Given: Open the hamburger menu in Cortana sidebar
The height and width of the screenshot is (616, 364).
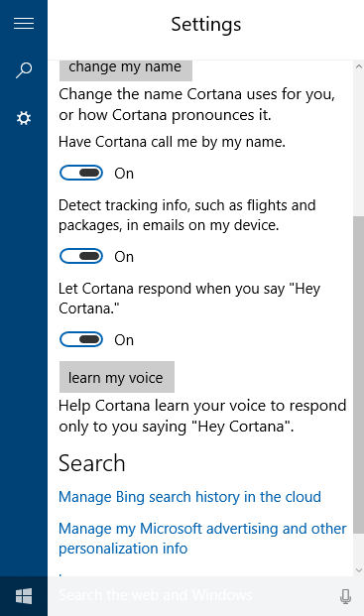Looking at the screenshot, I should [24, 24].
